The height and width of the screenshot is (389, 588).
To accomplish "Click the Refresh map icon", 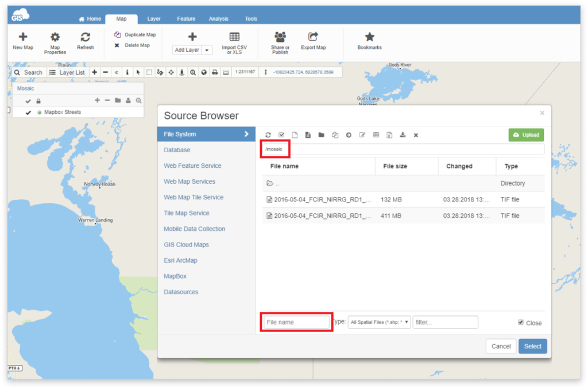I will pyautogui.click(x=85, y=37).
